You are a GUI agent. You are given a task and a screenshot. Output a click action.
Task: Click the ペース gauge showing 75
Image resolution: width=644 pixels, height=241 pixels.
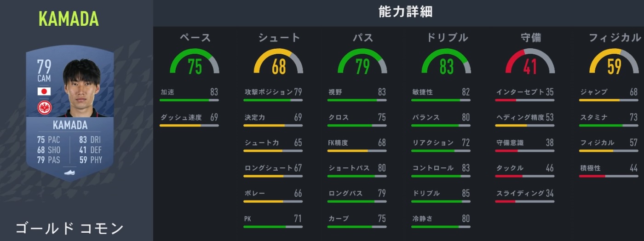coord(195,63)
